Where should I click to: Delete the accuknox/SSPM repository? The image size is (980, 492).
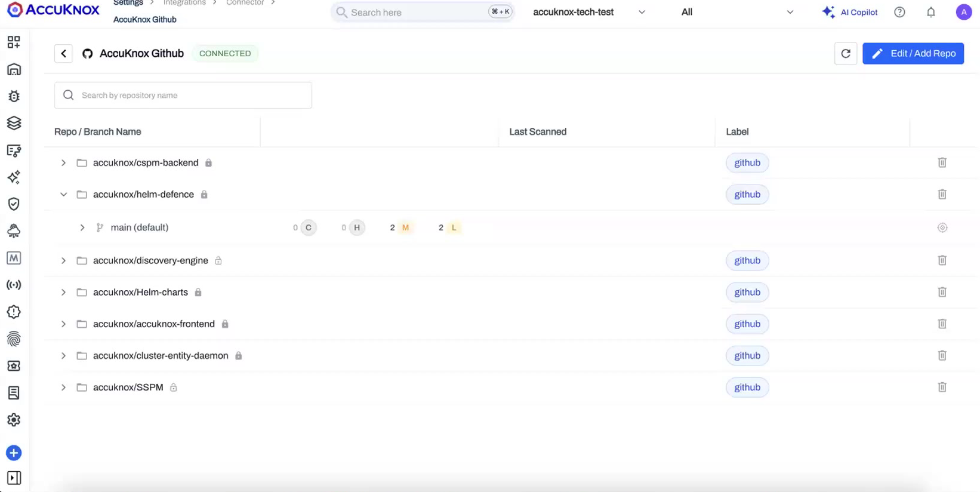pos(942,387)
